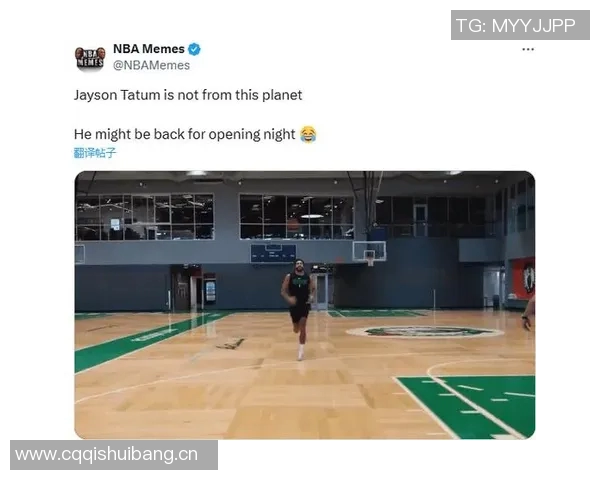Viewport: 600px width, 480px height.
Task: Play the basketball court video thumbnail
Action: [305, 305]
